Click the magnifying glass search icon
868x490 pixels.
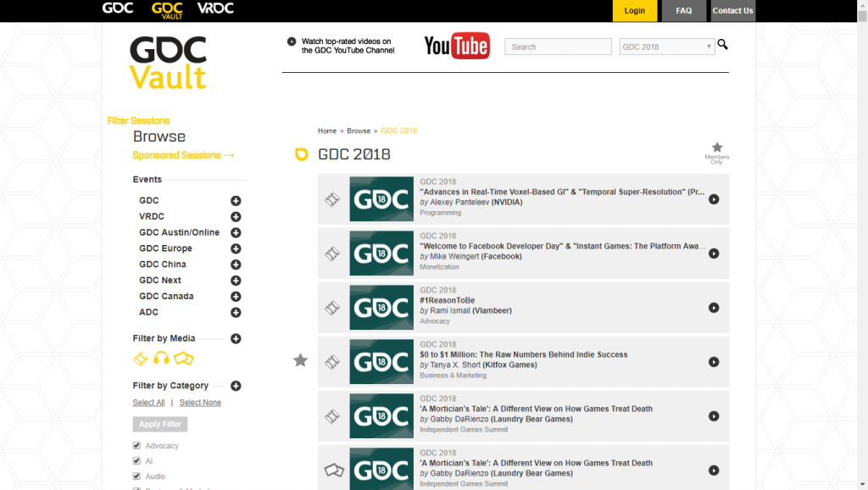click(722, 44)
